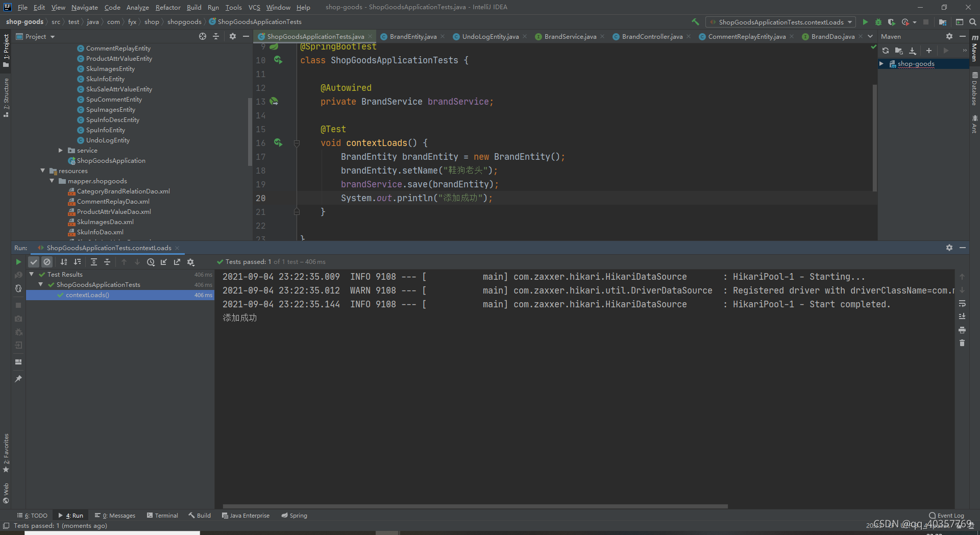Sort tests alphabetically icon
The width and height of the screenshot is (980, 535).
64,262
